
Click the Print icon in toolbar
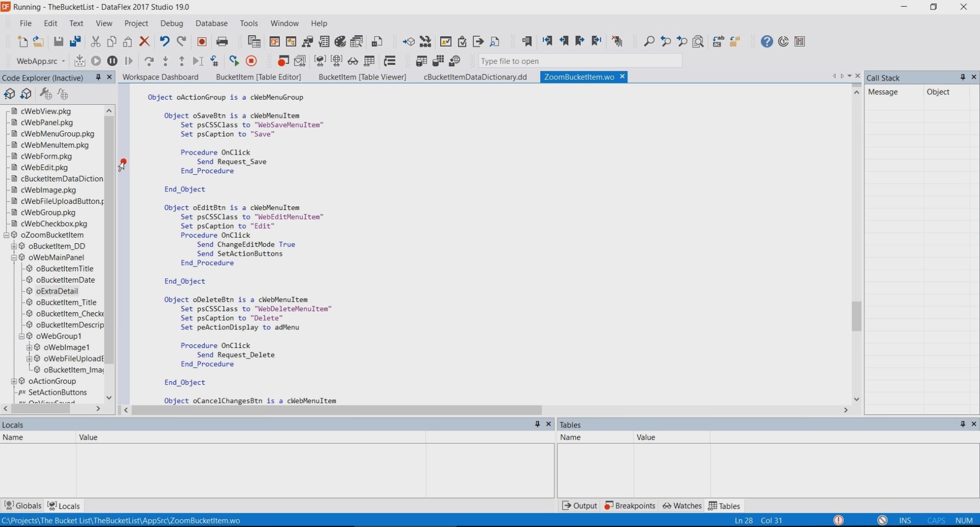point(222,41)
